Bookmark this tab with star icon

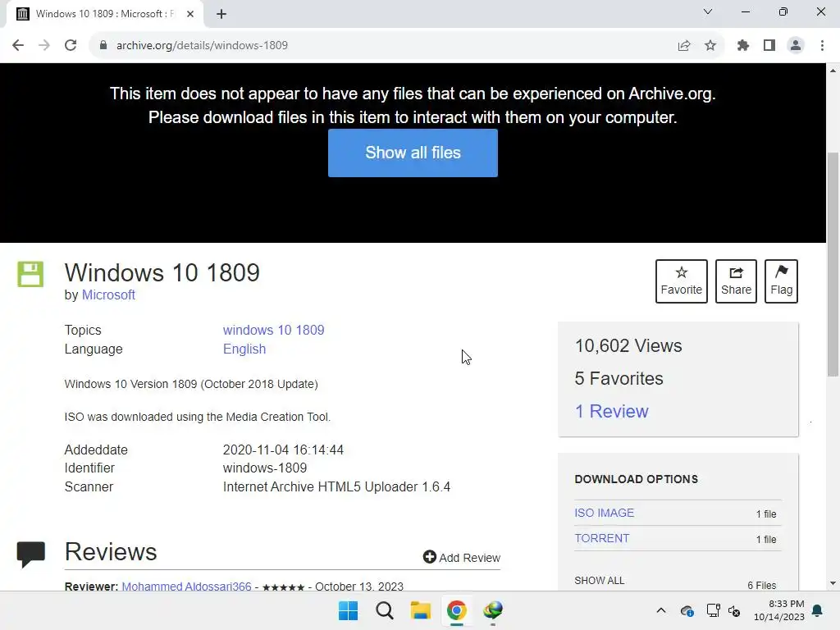pyautogui.click(x=710, y=46)
